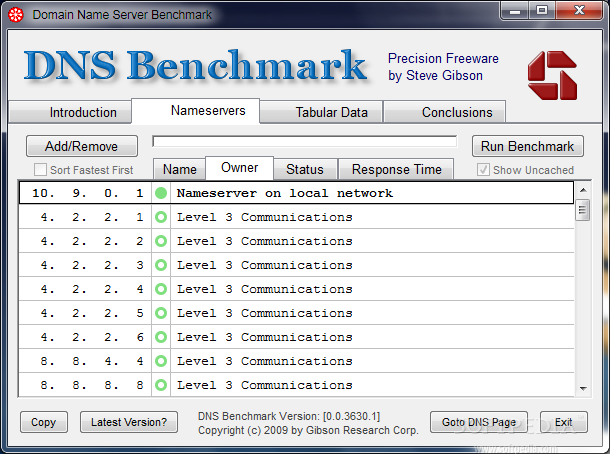Go to the Conclusions tab
Viewport: 610px width, 454px height.
click(445, 112)
